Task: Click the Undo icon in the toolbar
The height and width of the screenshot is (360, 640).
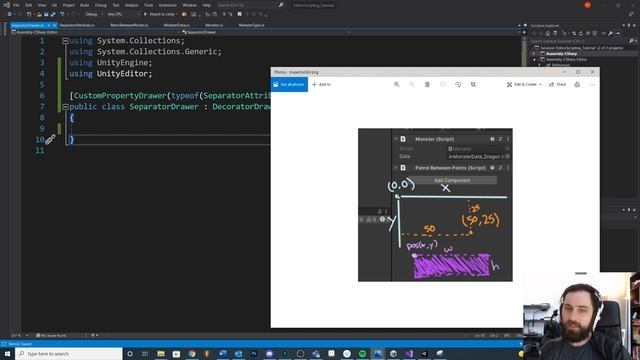Action: click(62, 14)
